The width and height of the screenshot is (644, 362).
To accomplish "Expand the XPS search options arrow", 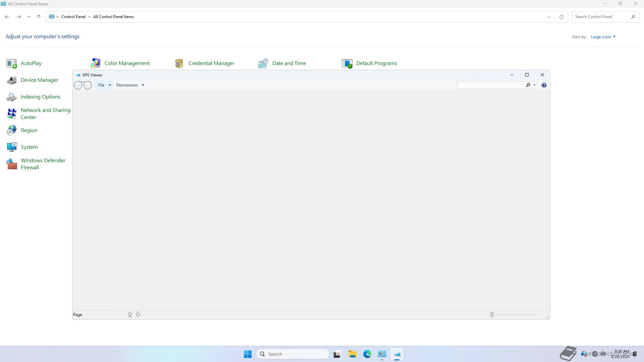I will click(x=534, y=85).
